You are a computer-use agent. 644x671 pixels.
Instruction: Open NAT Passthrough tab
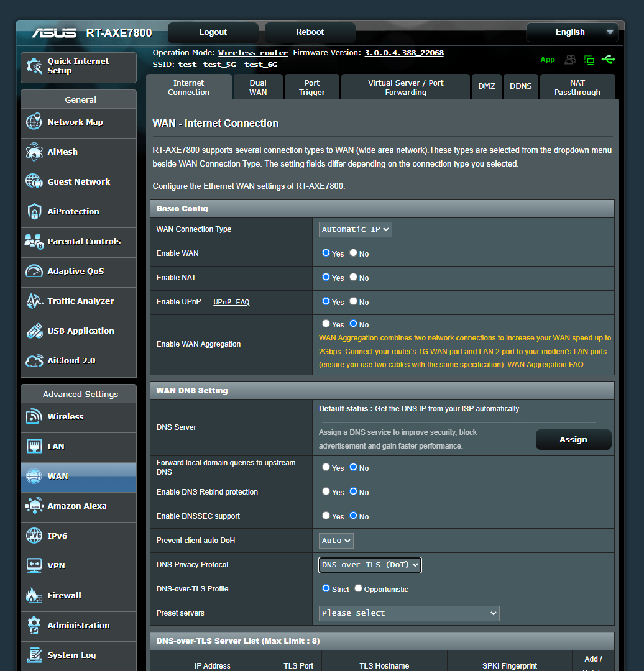pos(577,88)
